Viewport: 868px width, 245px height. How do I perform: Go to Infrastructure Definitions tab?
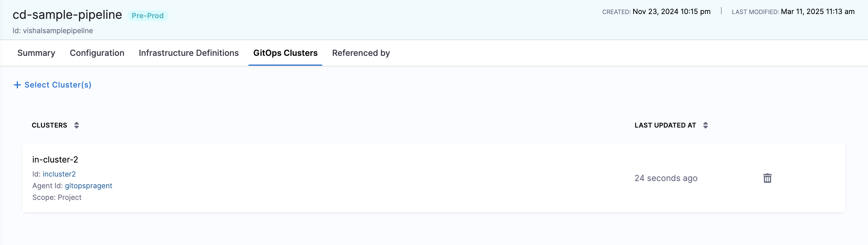point(189,53)
